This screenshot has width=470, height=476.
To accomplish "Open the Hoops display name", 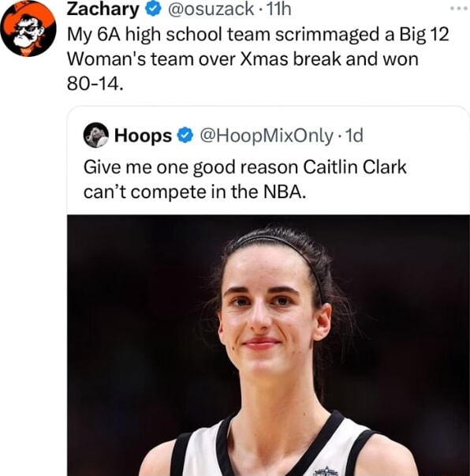I will (143, 136).
